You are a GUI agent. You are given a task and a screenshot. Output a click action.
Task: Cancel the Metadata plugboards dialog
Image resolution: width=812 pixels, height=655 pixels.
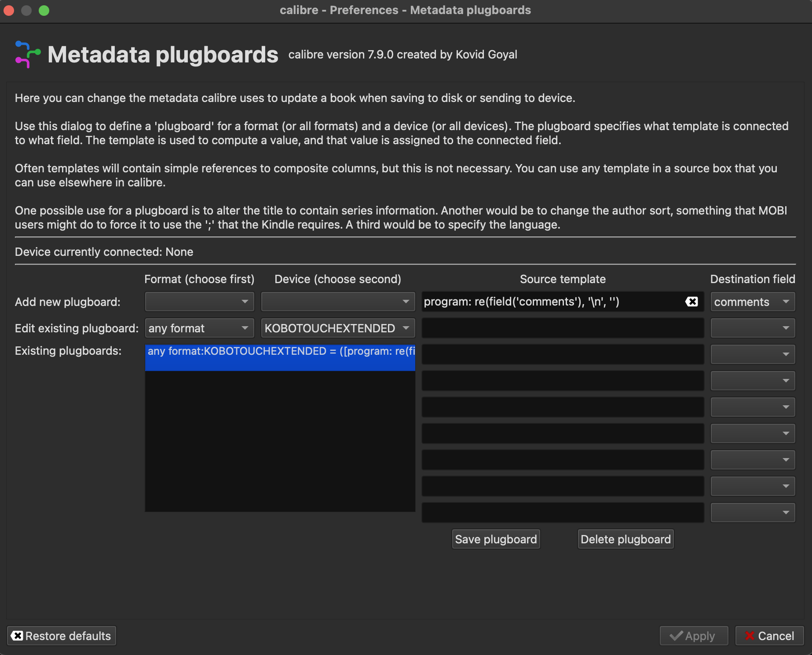click(x=769, y=636)
